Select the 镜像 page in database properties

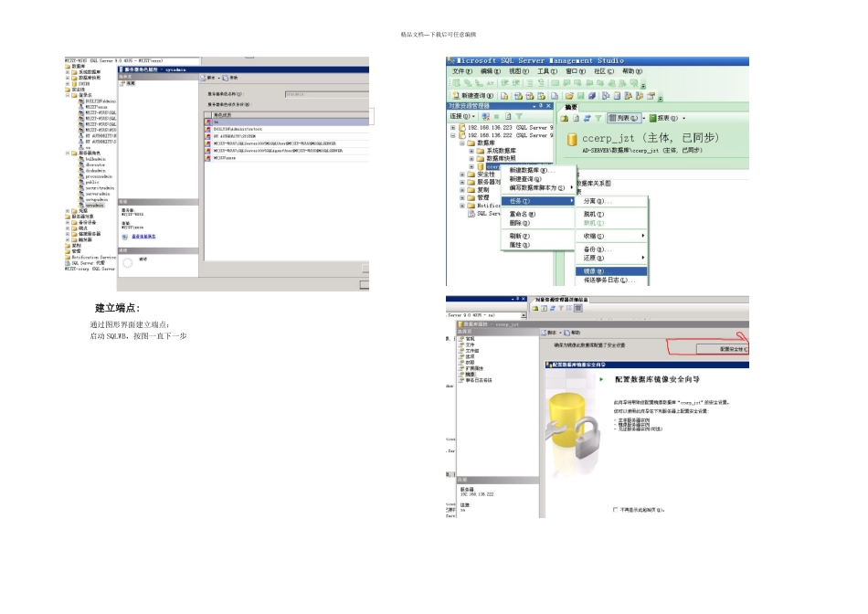pyautogui.click(x=470, y=375)
